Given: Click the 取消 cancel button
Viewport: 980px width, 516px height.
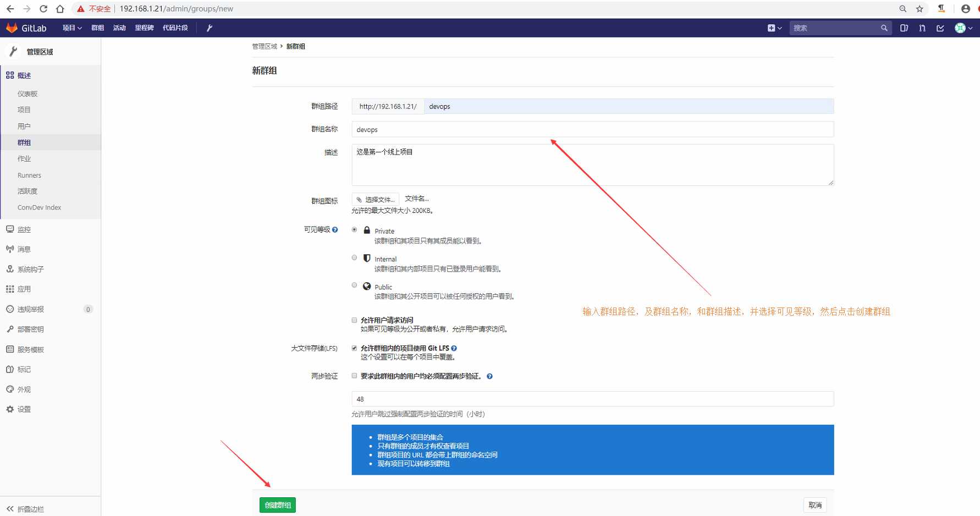Looking at the screenshot, I should (815, 505).
